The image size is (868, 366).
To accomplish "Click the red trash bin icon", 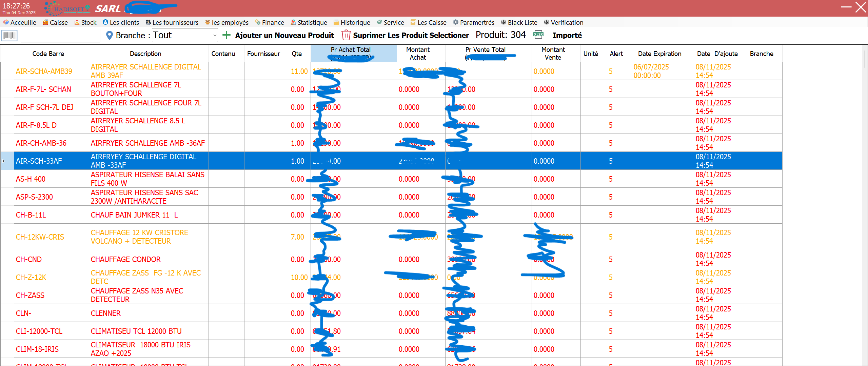I will pyautogui.click(x=346, y=35).
